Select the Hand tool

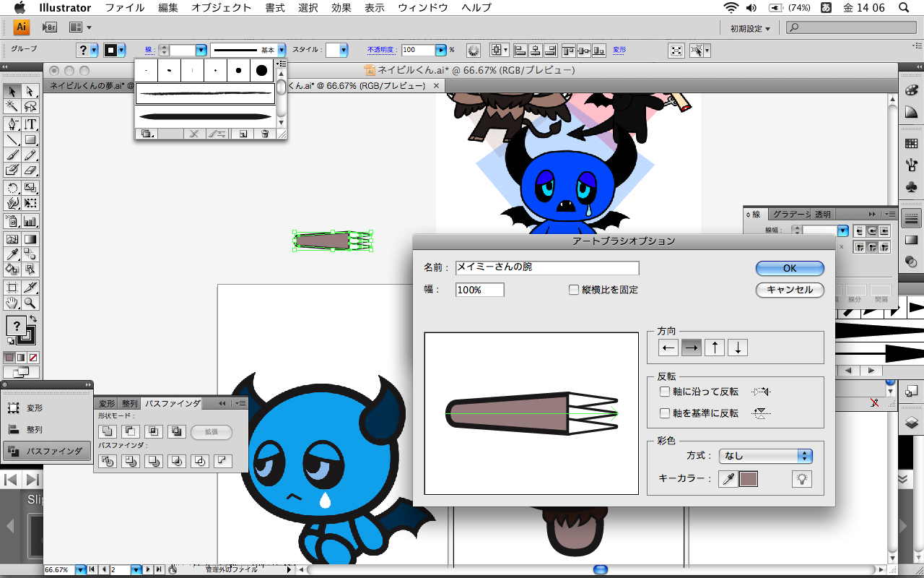(x=12, y=303)
